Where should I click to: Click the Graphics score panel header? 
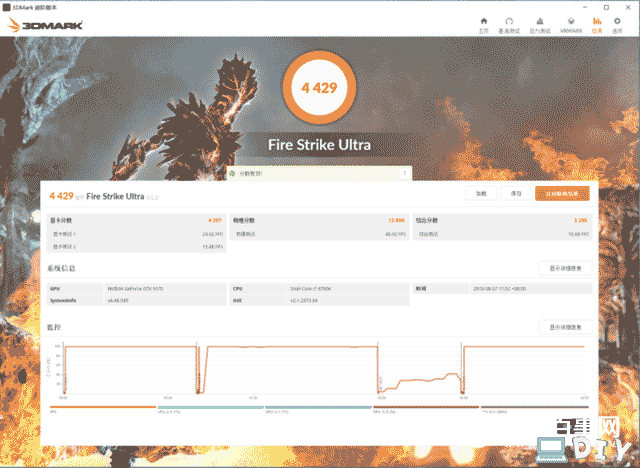point(136,220)
